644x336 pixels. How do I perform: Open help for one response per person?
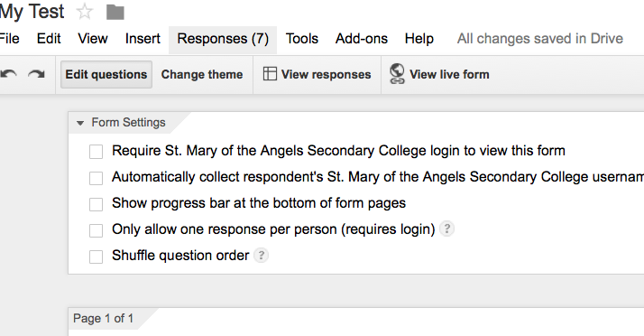[446, 229]
